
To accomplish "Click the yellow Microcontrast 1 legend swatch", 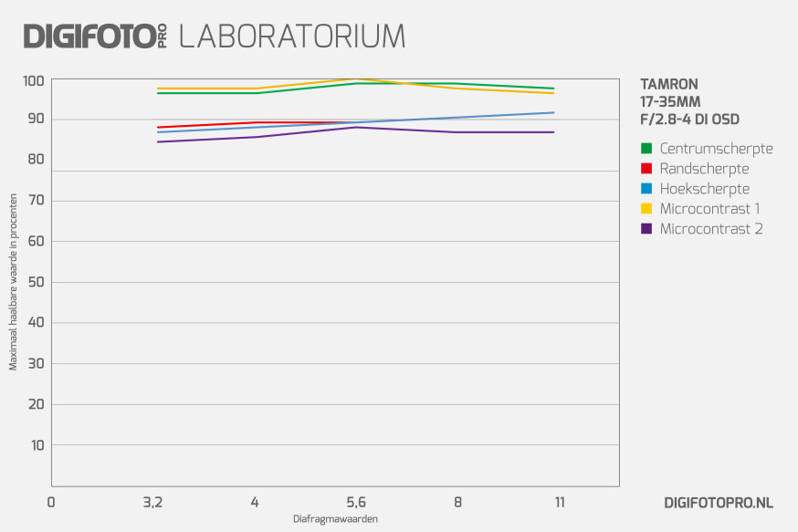I will pyautogui.click(x=646, y=209).
